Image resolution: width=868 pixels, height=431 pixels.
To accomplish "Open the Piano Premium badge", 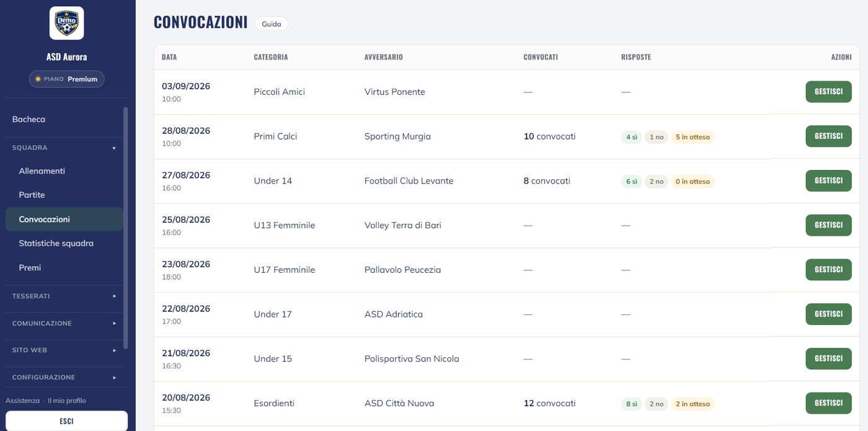I will (x=66, y=79).
